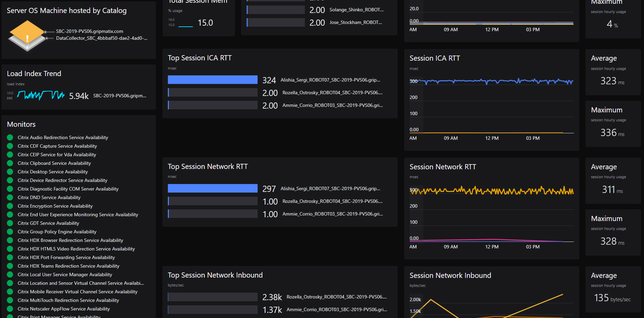
Task: Open Citrix Location and Sensor Virtual Channel monitor
Action: [81, 284]
